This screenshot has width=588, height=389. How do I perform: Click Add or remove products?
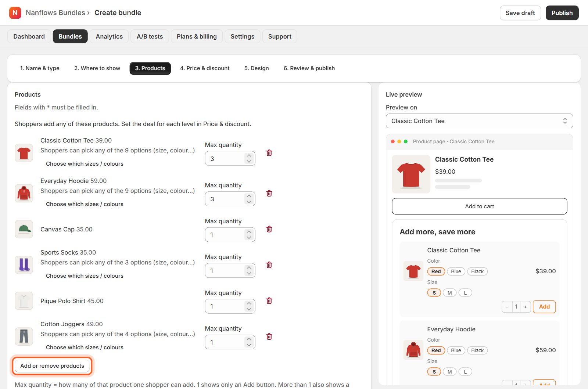tap(52, 366)
